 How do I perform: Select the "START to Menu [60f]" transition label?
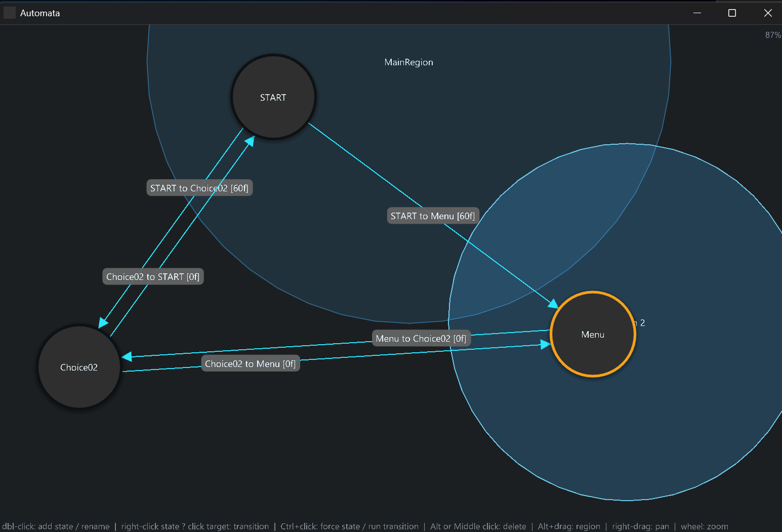(433, 216)
